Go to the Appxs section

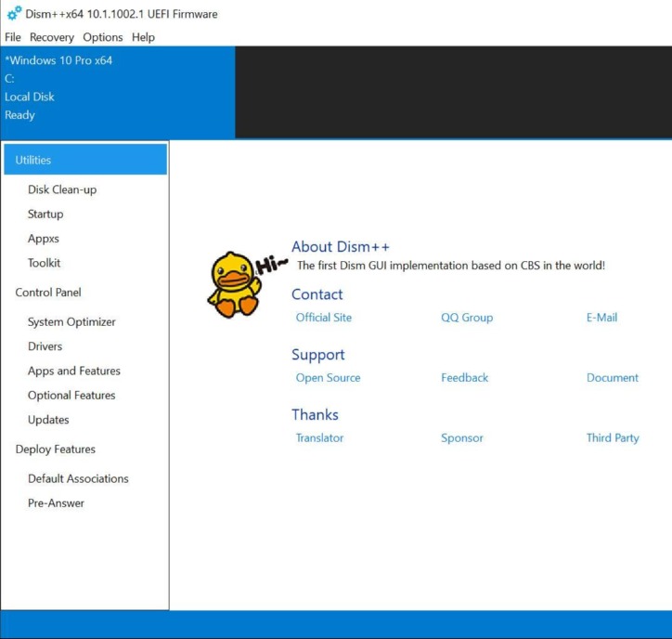tap(44, 239)
